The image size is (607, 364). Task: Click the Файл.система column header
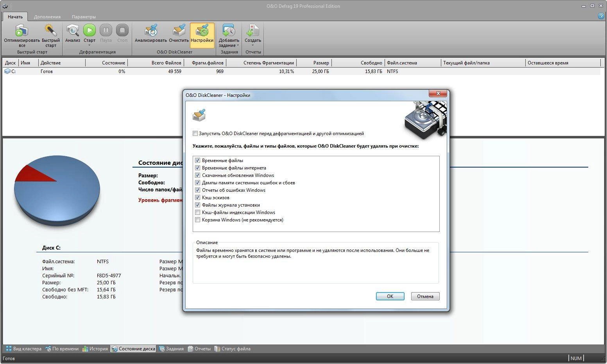point(413,63)
